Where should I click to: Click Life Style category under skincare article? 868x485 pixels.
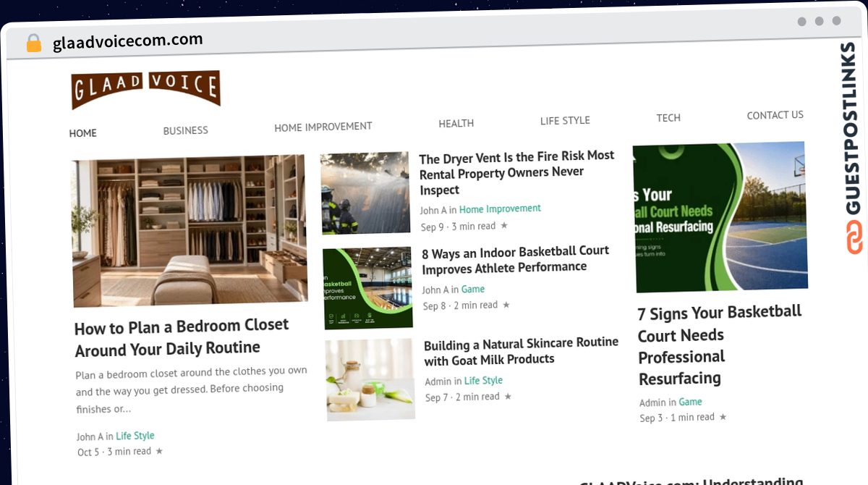coord(483,381)
